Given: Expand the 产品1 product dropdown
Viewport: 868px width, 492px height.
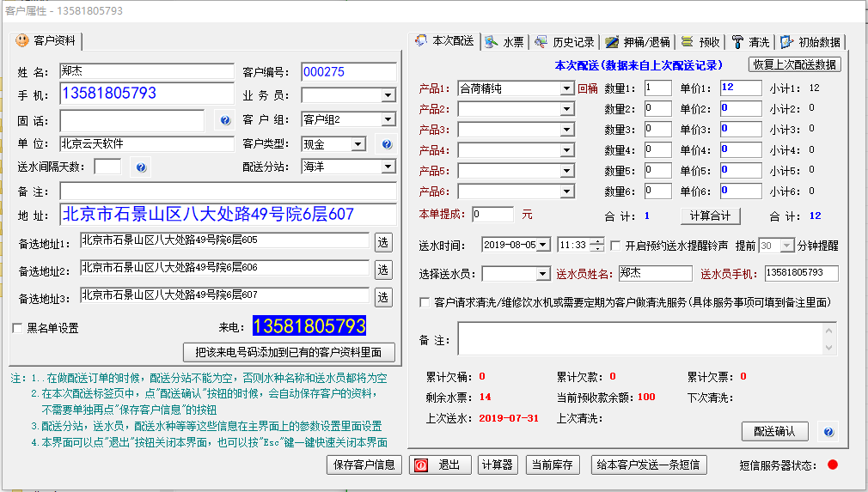Looking at the screenshot, I should (566, 88).
